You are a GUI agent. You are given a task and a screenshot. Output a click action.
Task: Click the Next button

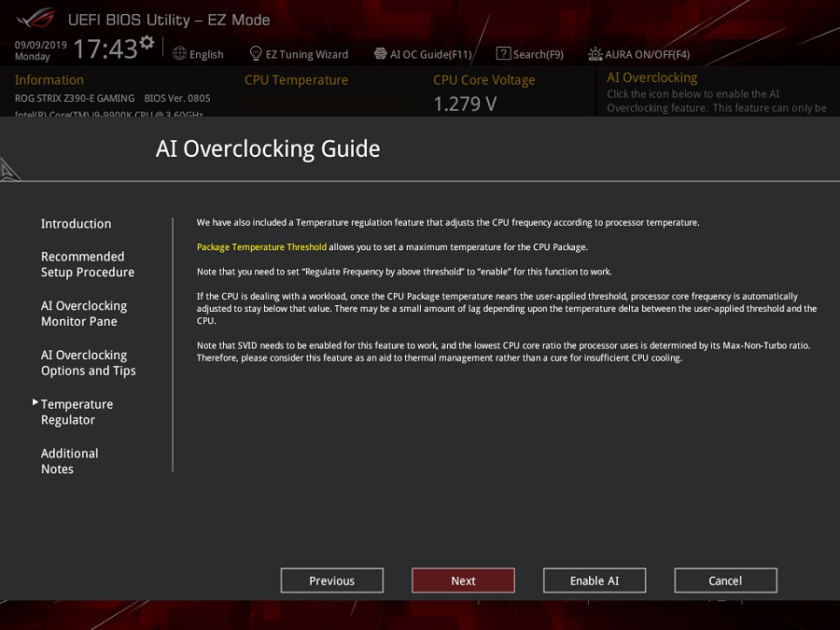(x=463, y=581)
